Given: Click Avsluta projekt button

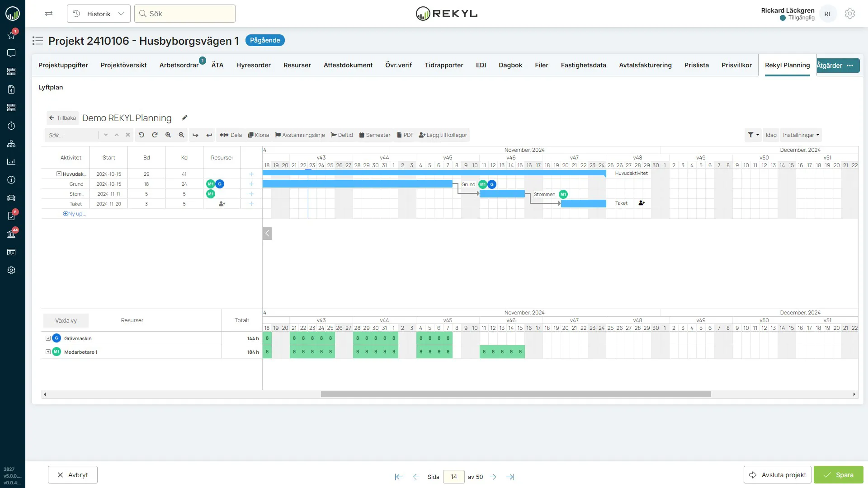Looking at the screenshot, I should tap(777, 475).
